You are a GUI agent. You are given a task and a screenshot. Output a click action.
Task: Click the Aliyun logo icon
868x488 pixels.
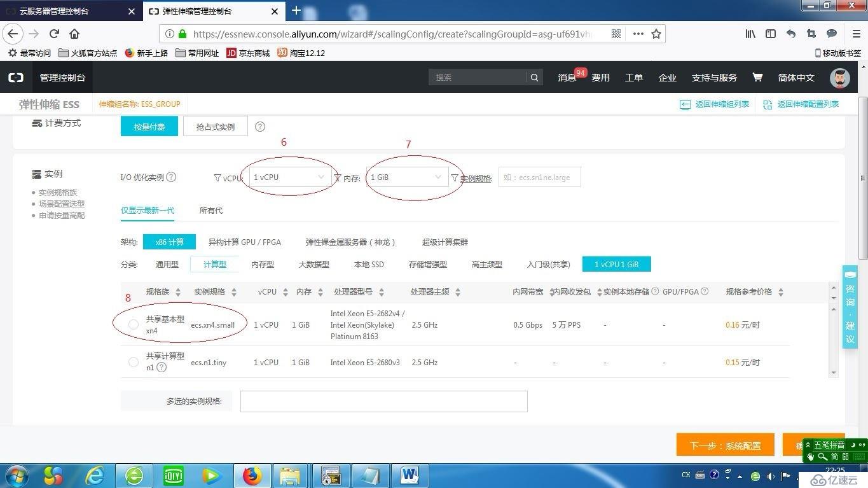pyautogui.click(x=16, y=78)
